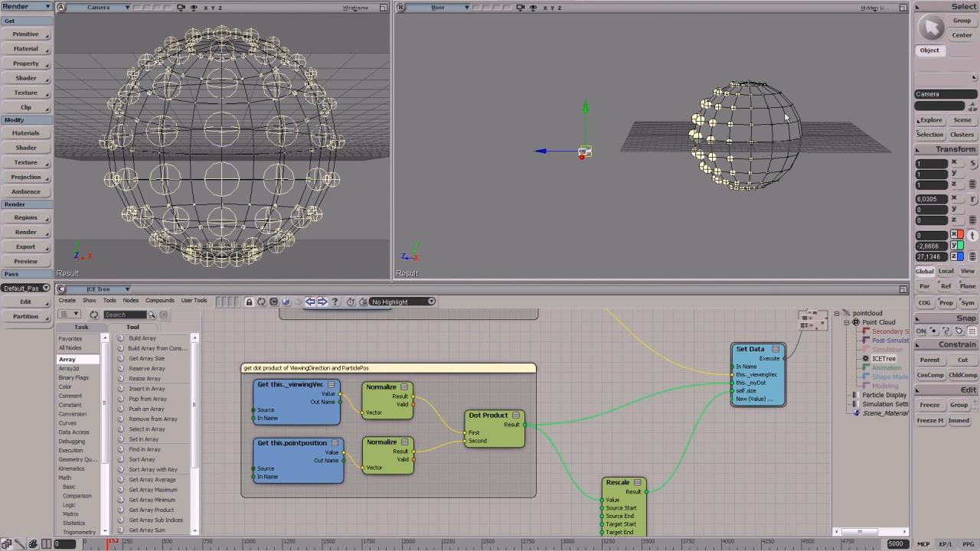This screenshot has width=980, height=551.
Task: Click the Search input field
Action: 124,315
